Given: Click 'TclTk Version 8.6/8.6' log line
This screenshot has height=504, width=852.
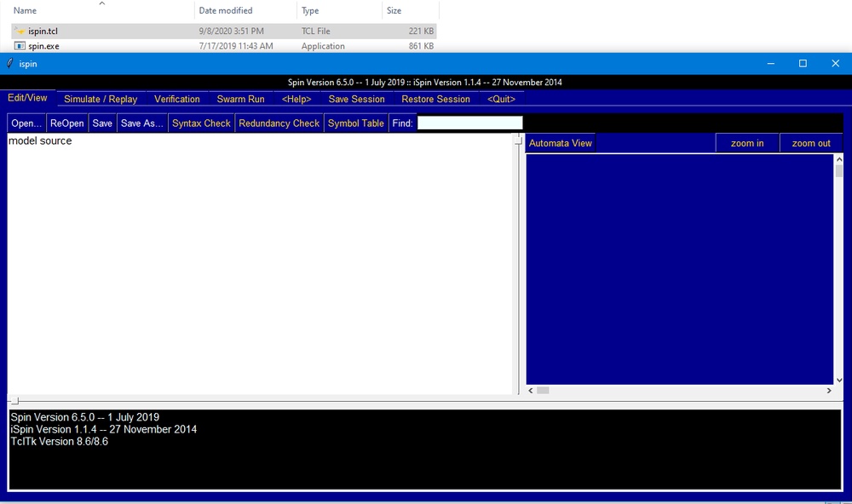Looking at the screenshot, I should coord(60,442).
